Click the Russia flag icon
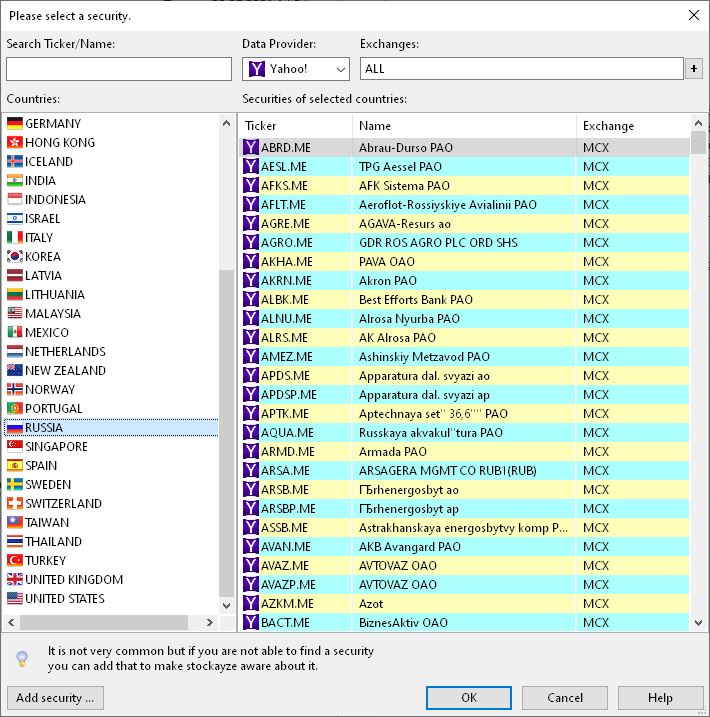 pos(15,428)
